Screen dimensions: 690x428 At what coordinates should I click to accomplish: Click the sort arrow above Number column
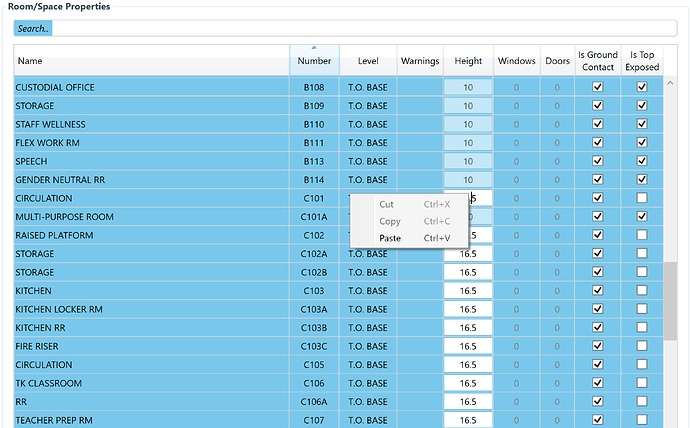[x=314, y=47]
